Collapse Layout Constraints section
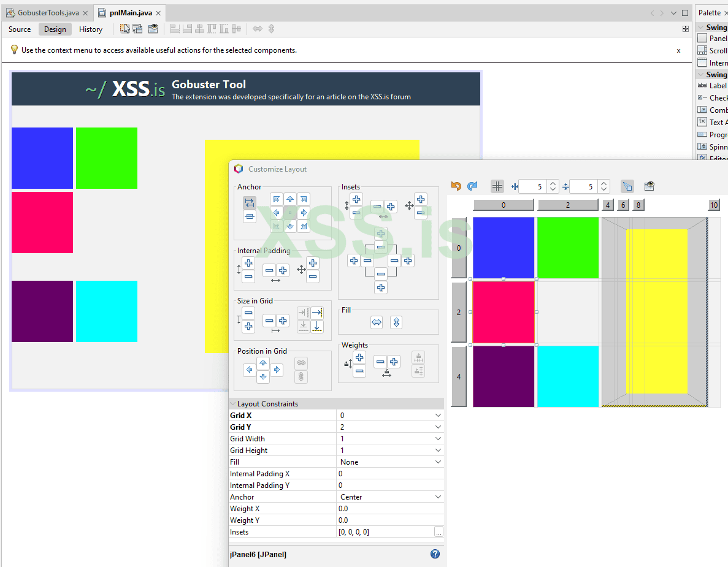The image size is (728, 567). click(x=233, y=404)
